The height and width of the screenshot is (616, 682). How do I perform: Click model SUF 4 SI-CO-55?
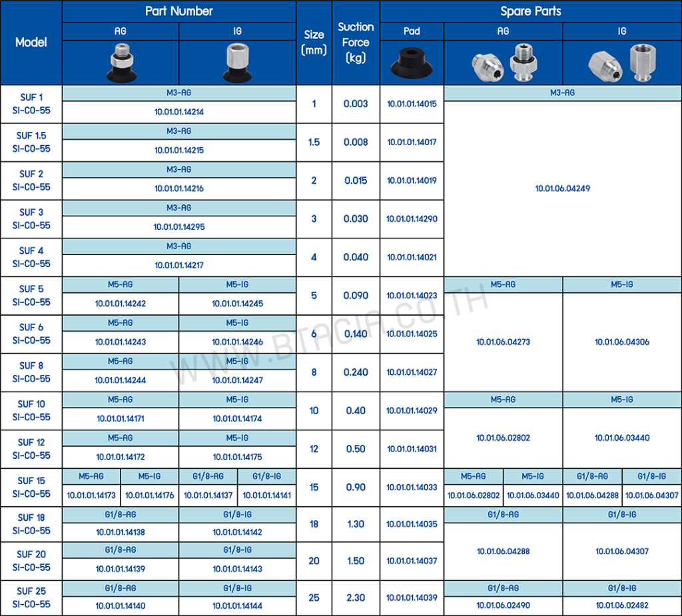pos(31,257)
